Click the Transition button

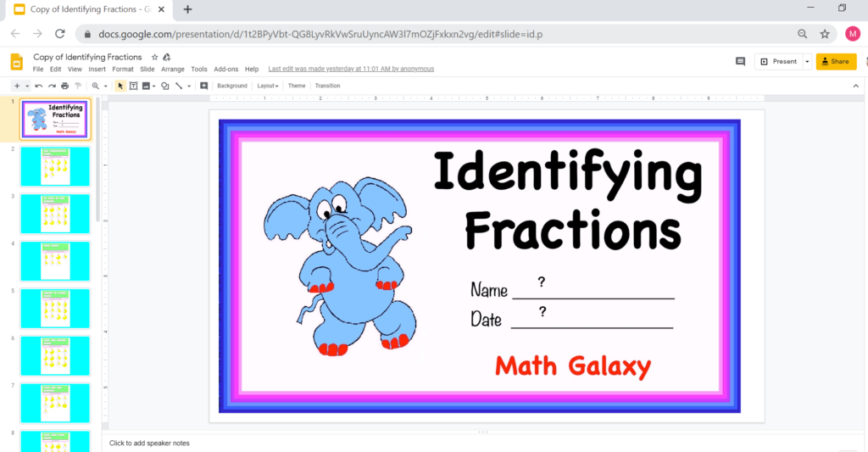[x=328, y=86]
